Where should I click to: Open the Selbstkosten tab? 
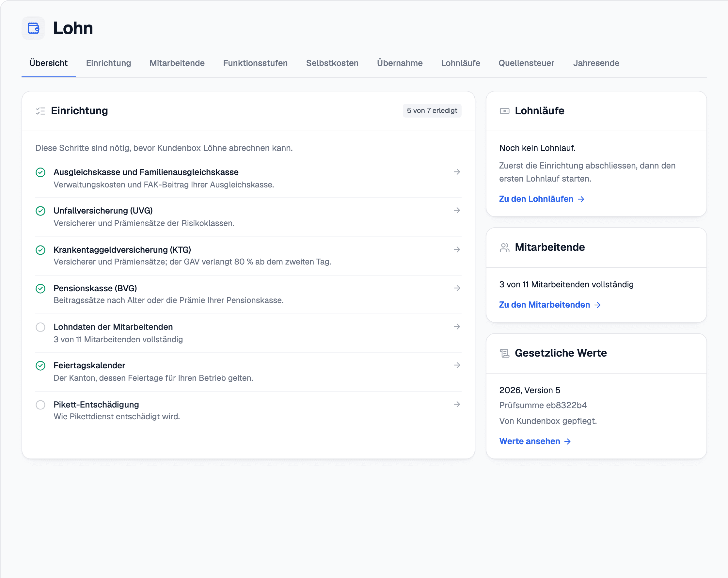(332, 63)
